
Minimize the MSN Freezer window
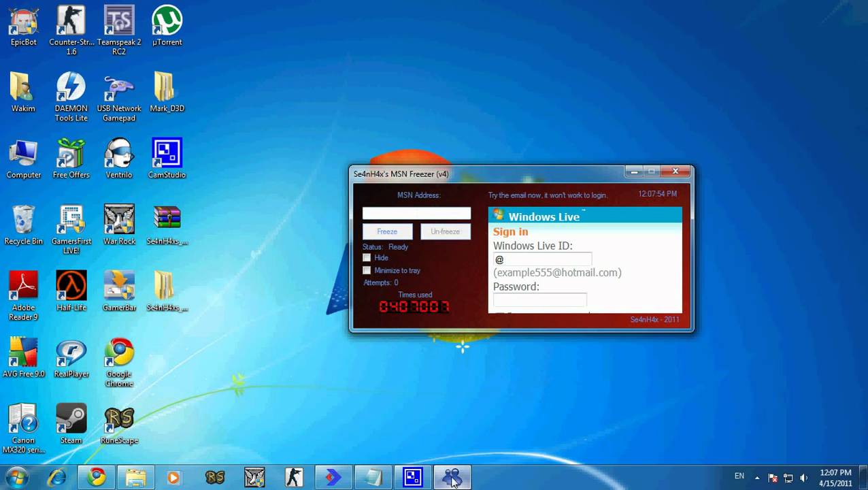coord(633,171)
